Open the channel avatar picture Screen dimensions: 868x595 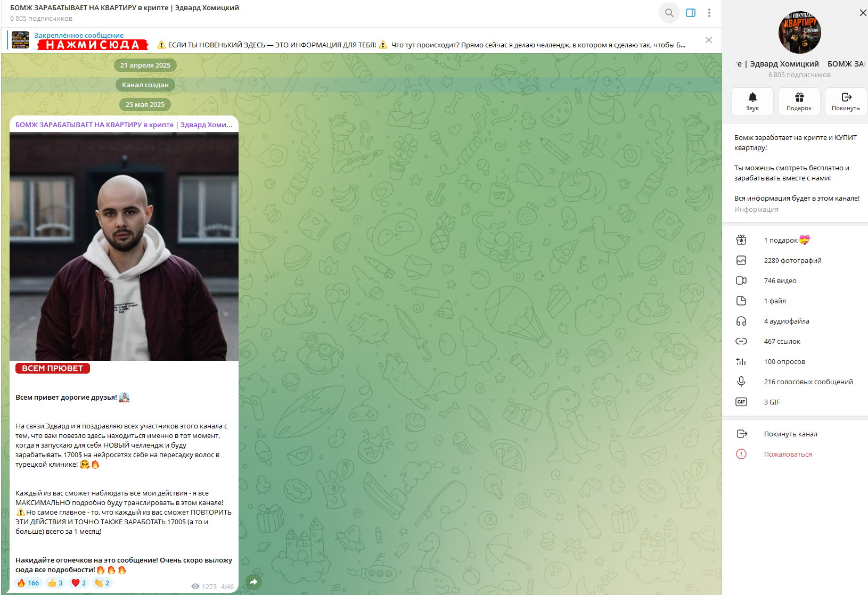click(799, 32)
